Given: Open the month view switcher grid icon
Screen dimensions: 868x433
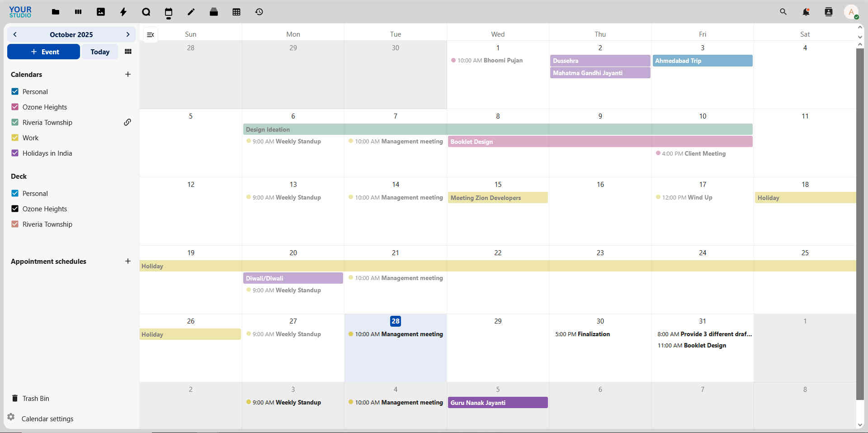Looking at the screenshot, I should pos(128,52).
